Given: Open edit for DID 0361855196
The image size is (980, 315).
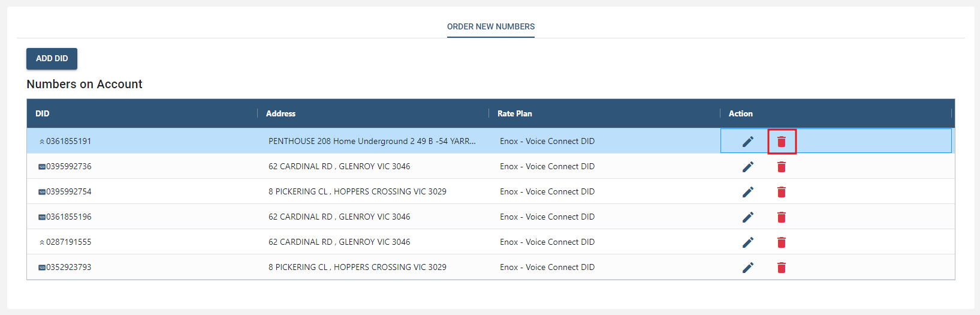Looking at the screenshot, I should pyautogui.click(x=747, y=217).
